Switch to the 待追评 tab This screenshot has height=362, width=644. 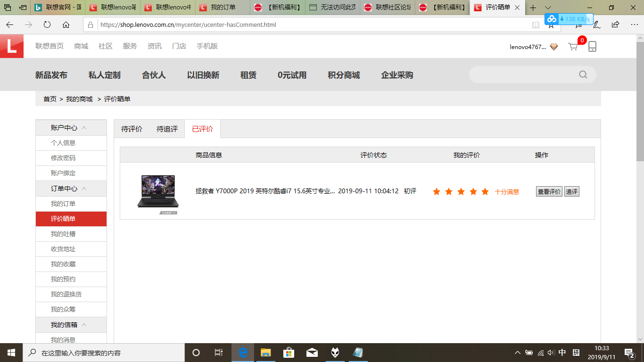point(167,129)
